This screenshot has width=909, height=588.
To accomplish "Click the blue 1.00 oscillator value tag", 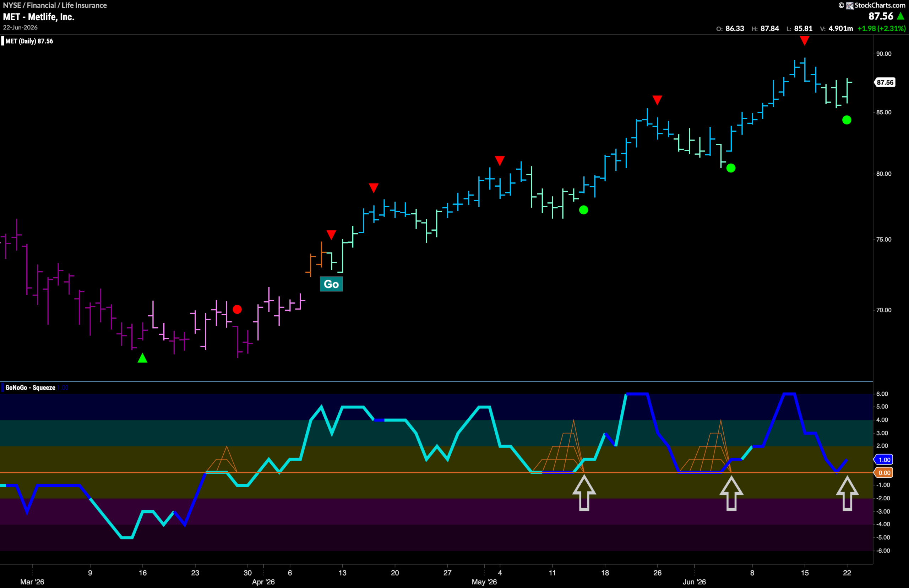I will coord(884,460).
